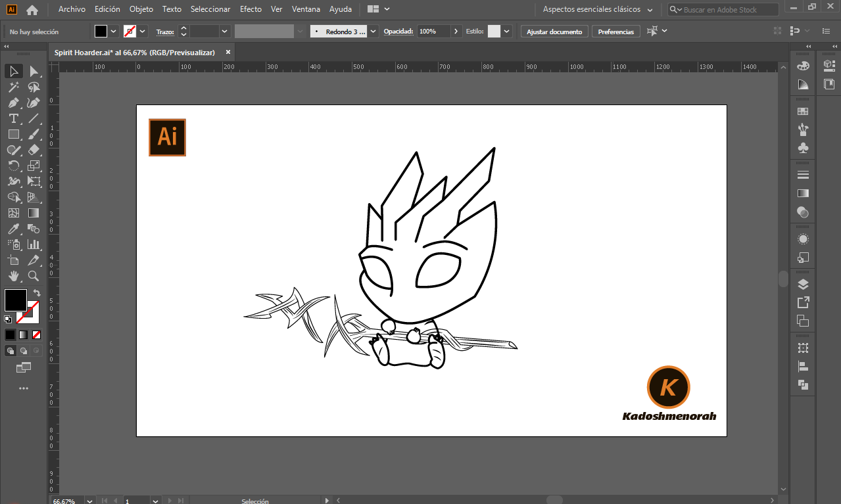Open the Edit Toolbar three-dots button
The width and height of the screenshot is (841, 504).
coord(24,388)
